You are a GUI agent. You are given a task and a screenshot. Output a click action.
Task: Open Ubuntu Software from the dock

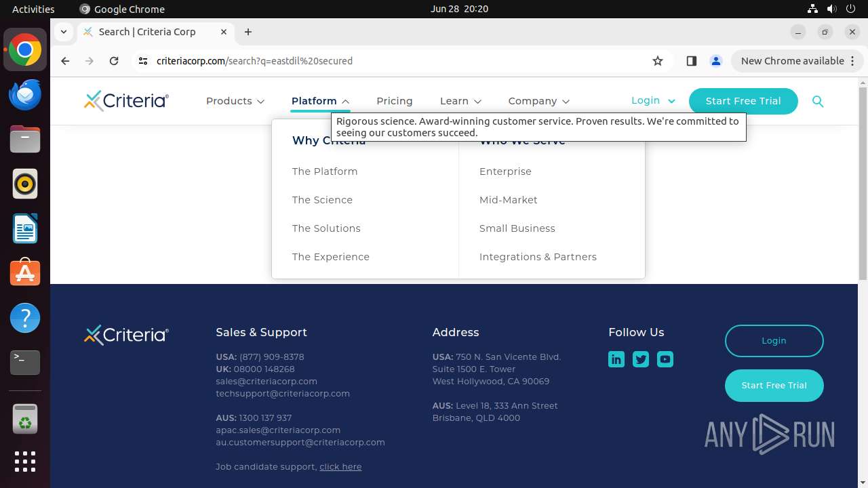(x=25, y=273)
